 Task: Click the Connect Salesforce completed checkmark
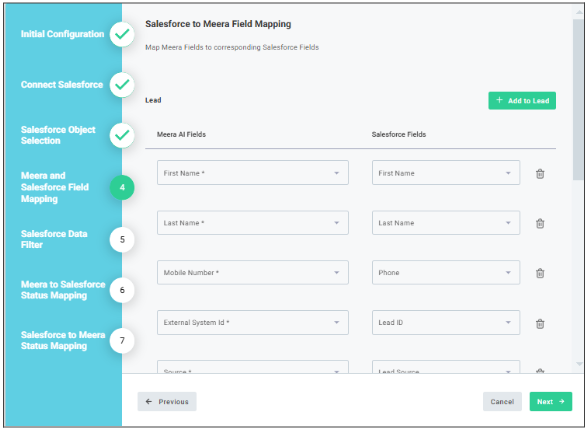click(x=122, y=85)
